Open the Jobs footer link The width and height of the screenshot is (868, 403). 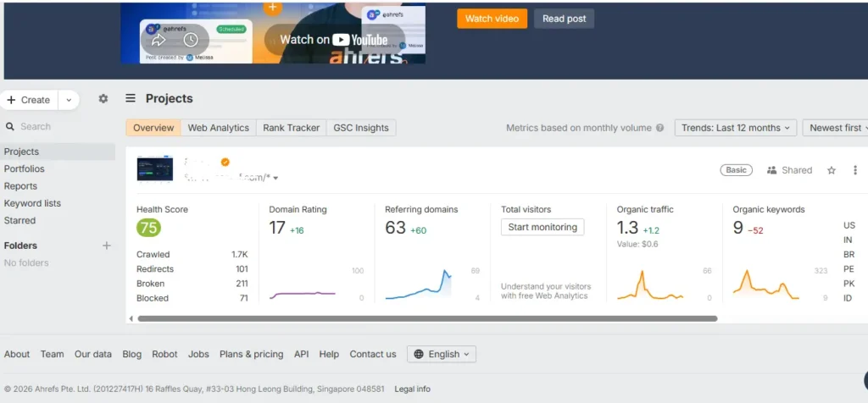(x=198, y=355)
